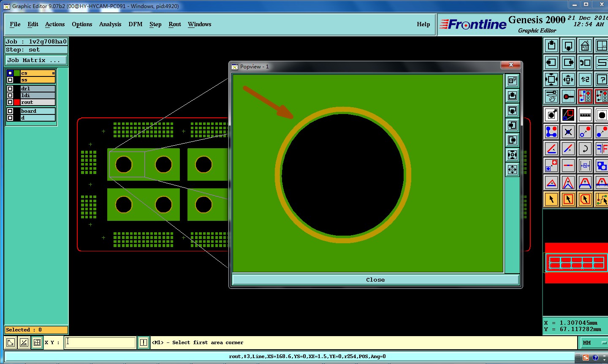The height and width of the screenshot is (364, 608).
Task: Select the plain black arrow select tool
Action: [x=551, y=199]
